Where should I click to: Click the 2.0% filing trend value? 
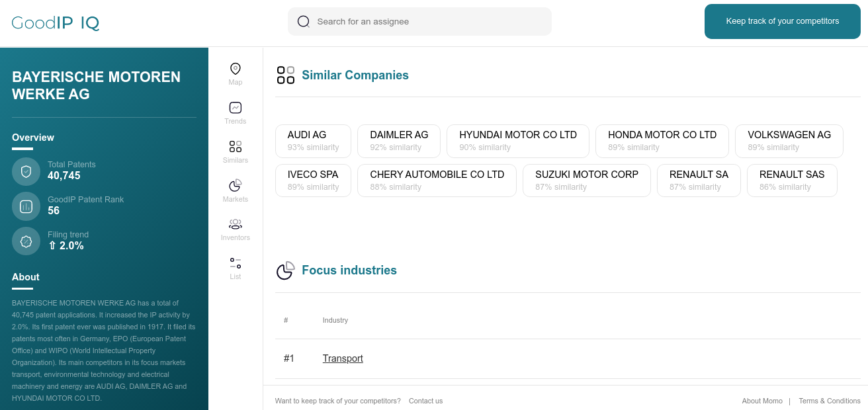[x=65, y=246]
